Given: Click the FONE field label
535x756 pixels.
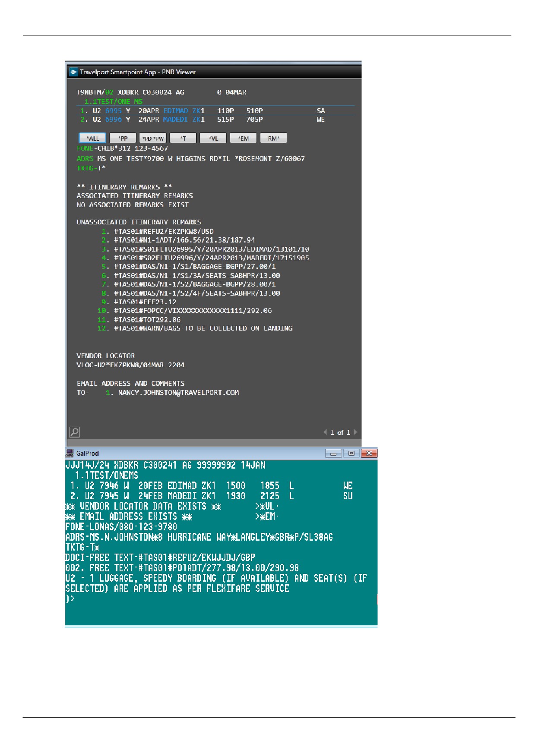Looking at the screenshot, I should [85, 148].
